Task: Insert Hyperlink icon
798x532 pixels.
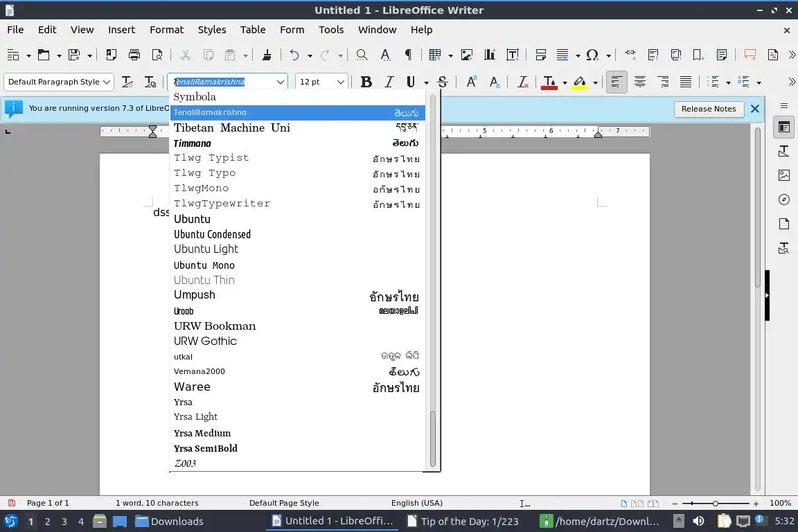Action: click(630, 55)
